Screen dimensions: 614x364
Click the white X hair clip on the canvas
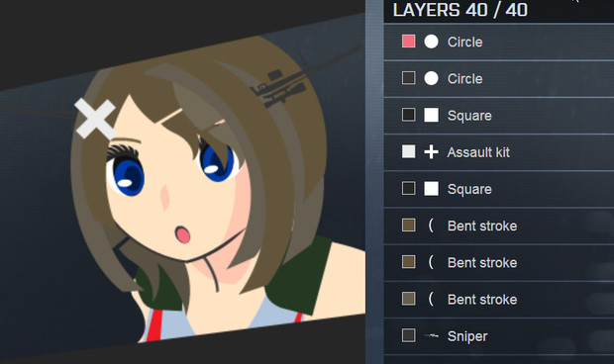pyautogui.click(x=95, y=119)
